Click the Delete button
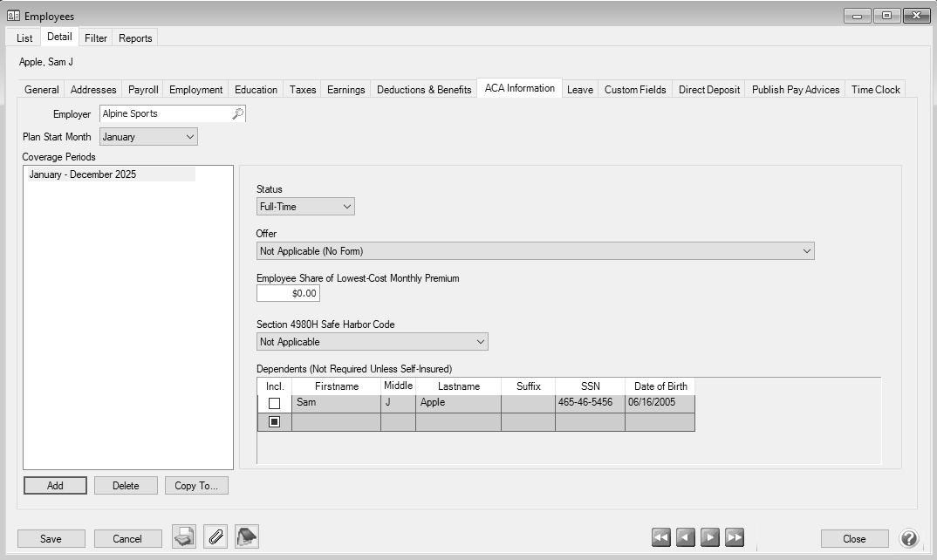The height and width of the screenshot is (560, 937). 126,486
